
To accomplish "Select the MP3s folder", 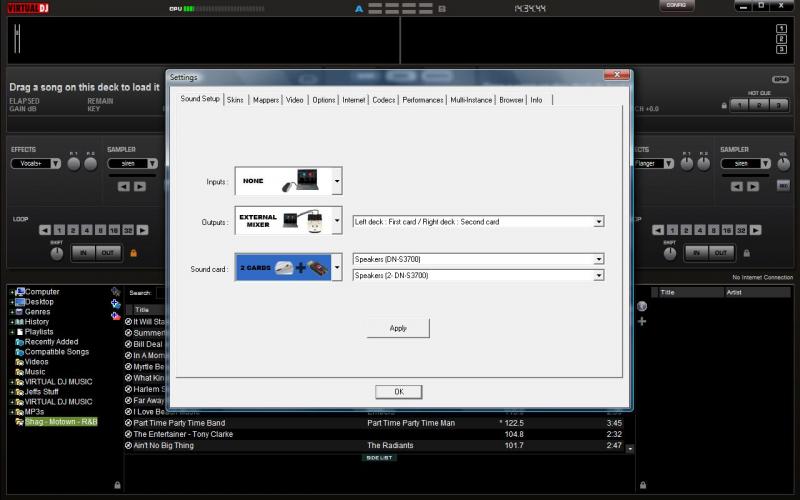I will click(34, 412).
